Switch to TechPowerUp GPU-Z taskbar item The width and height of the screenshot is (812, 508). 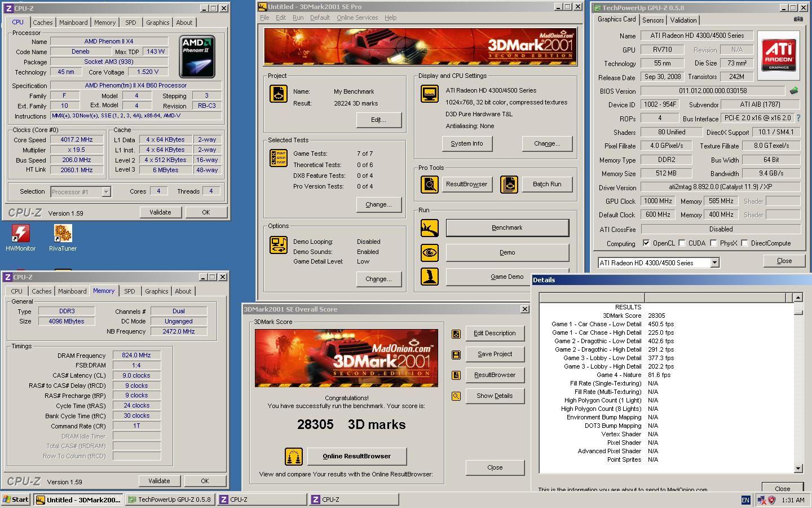click(x=169, y=500)
